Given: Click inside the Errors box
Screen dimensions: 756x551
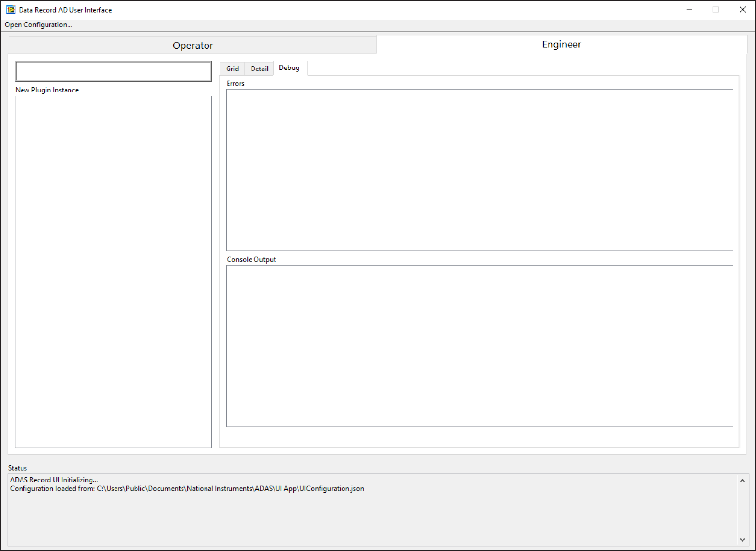Looking at the screenshot, I should tap(480, 170).
